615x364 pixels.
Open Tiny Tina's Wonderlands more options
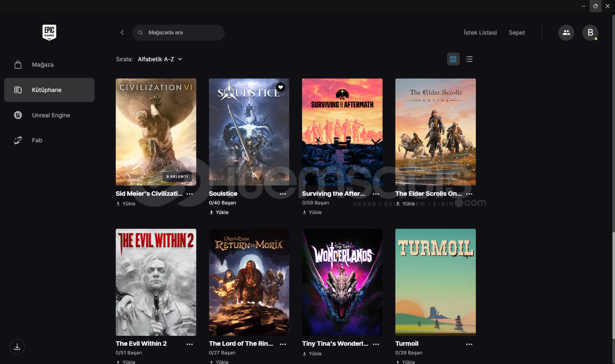pos(376,344)
